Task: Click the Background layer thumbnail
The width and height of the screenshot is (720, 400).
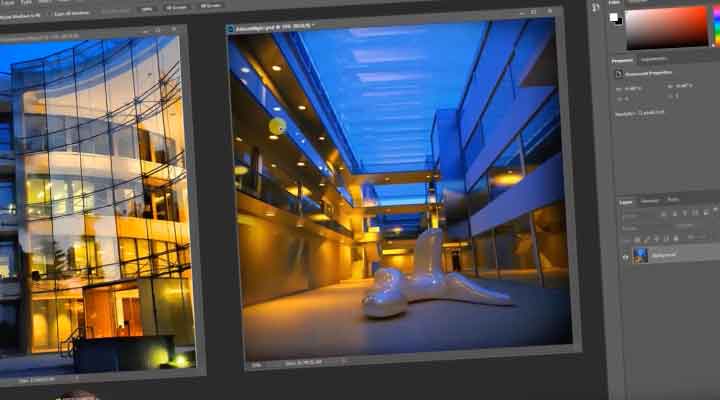Action: (x=640, y=255)
